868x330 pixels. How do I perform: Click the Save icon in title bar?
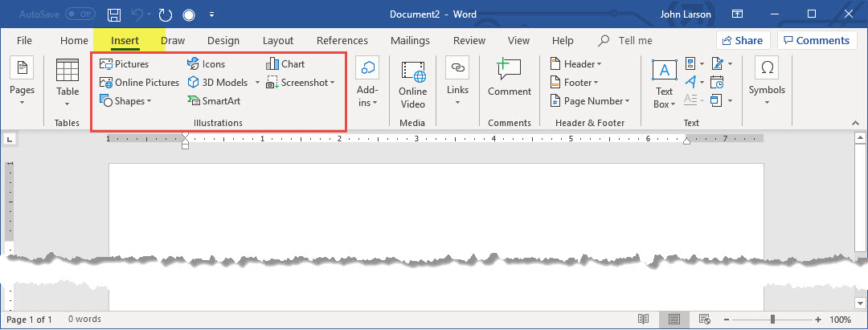[x=114, y=15]
